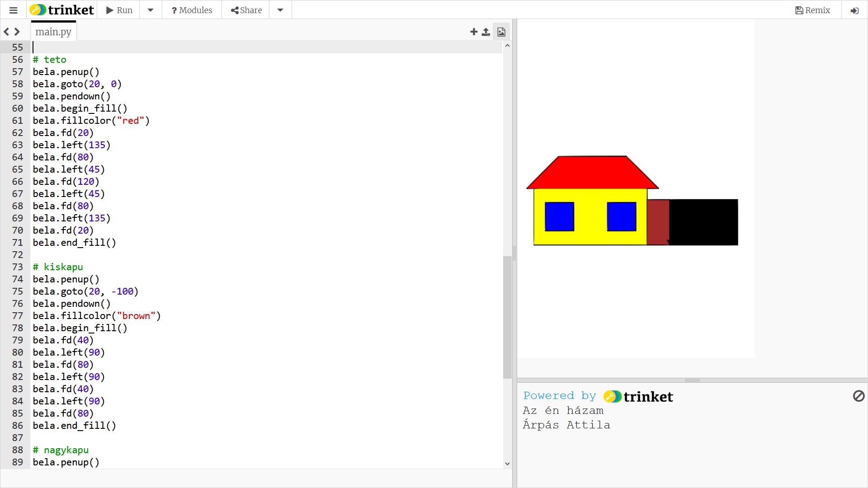Add a new file with the plus icon
Screen dimensions: 868x488
pos(473,32)
